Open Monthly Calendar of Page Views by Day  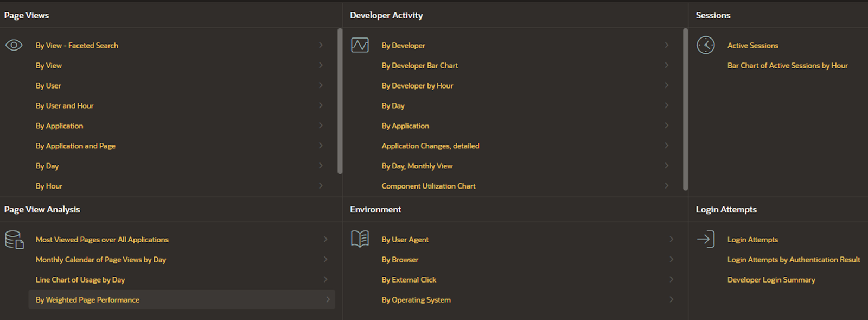[101, 260]
